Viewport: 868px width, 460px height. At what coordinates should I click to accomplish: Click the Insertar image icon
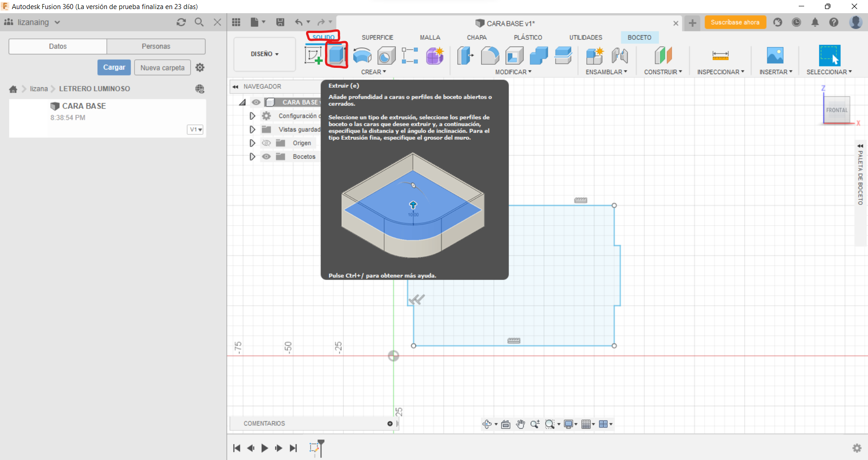tap(775, 55)
